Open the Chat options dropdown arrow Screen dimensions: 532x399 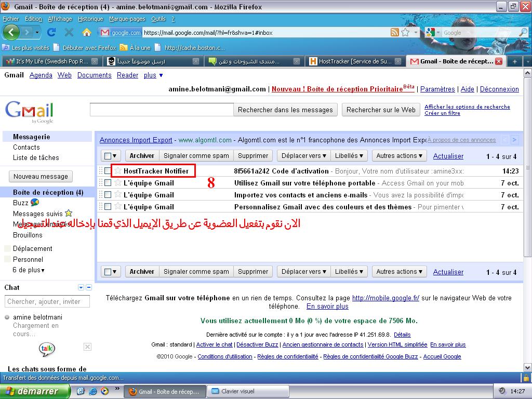click(x=81, y=287)
